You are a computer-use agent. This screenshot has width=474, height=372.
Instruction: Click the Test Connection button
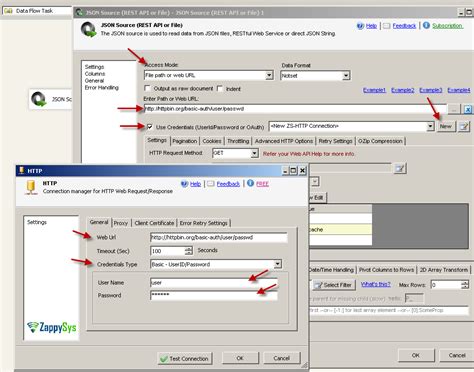[x=185, y=359]
